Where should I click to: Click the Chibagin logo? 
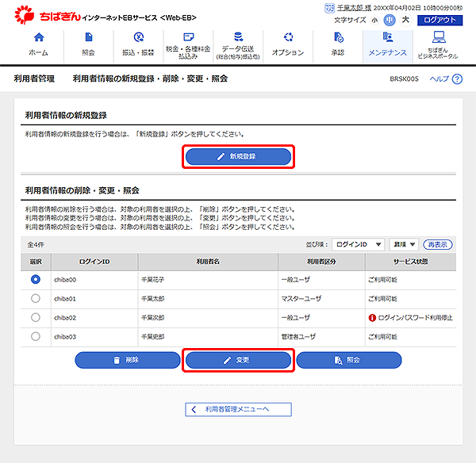48,15
